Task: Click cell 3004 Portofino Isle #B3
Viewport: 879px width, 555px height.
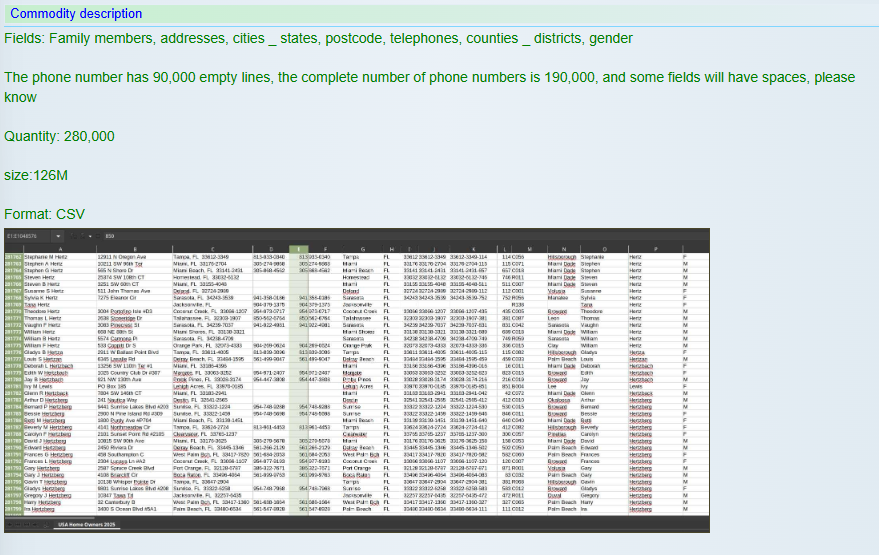Action: coord(124,312)
